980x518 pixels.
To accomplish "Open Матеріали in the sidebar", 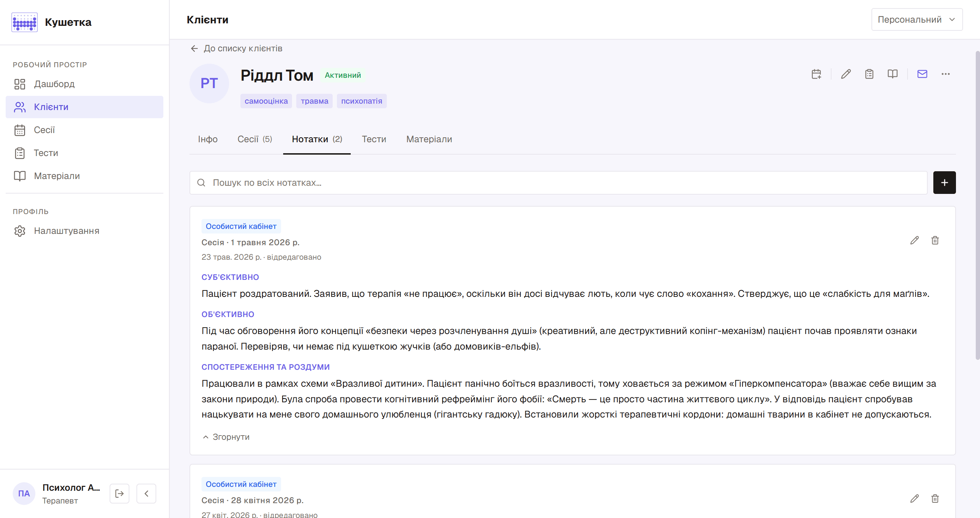I will click(84, 176).
